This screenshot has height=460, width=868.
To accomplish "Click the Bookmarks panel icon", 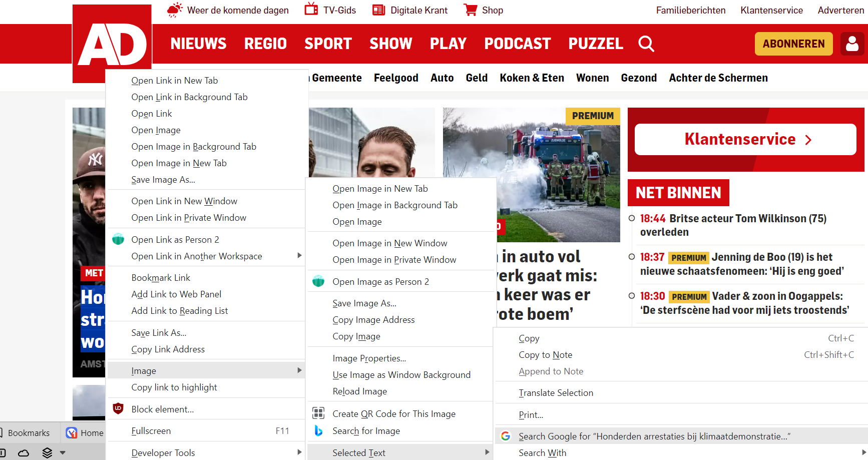I will pos(2,432).
